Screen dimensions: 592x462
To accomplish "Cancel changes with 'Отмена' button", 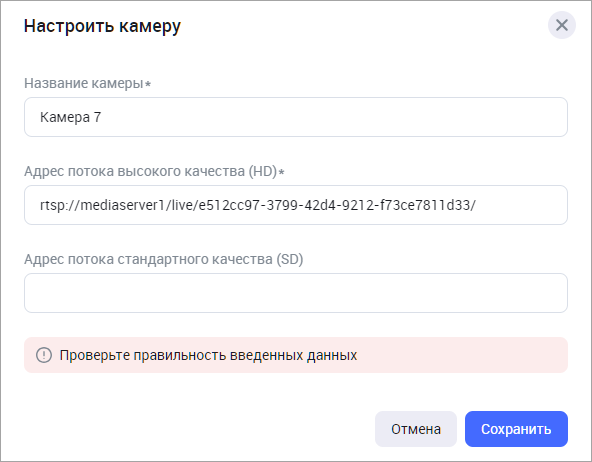I will 416,429.
